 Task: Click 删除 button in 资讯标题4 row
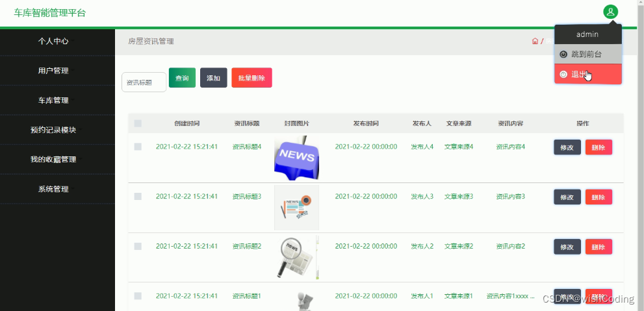(599, 147)
